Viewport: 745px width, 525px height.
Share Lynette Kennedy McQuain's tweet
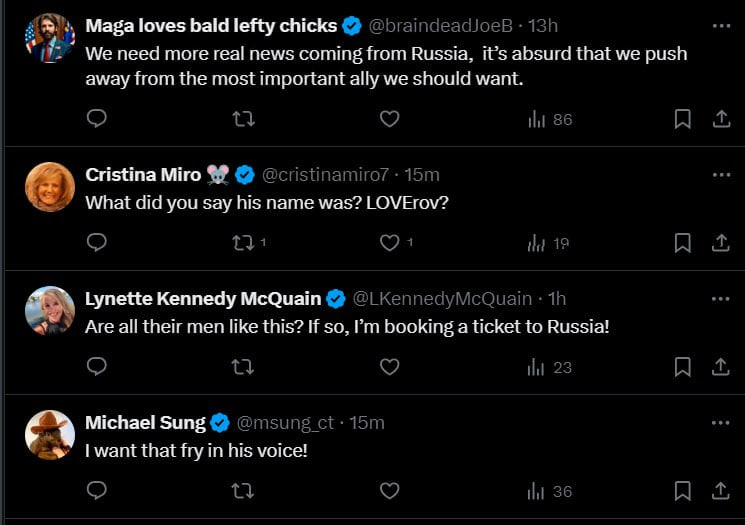tap(720, 367)
